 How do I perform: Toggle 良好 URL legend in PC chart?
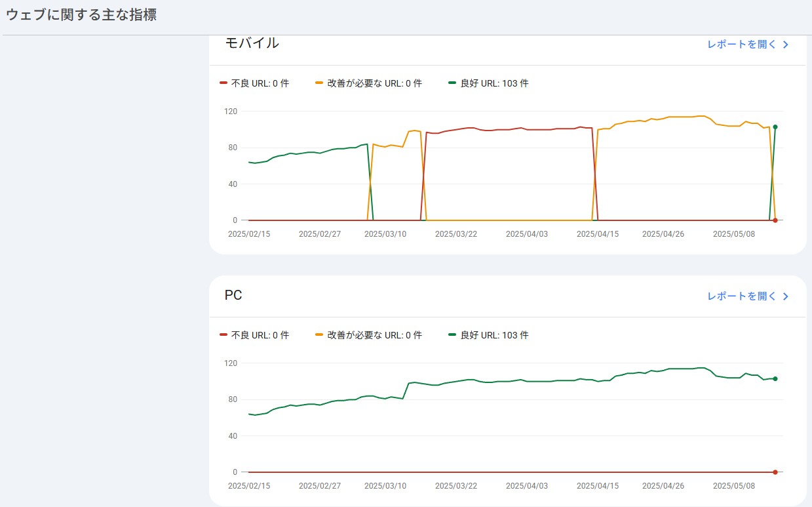pyautogui.click(x=488, y=335)
